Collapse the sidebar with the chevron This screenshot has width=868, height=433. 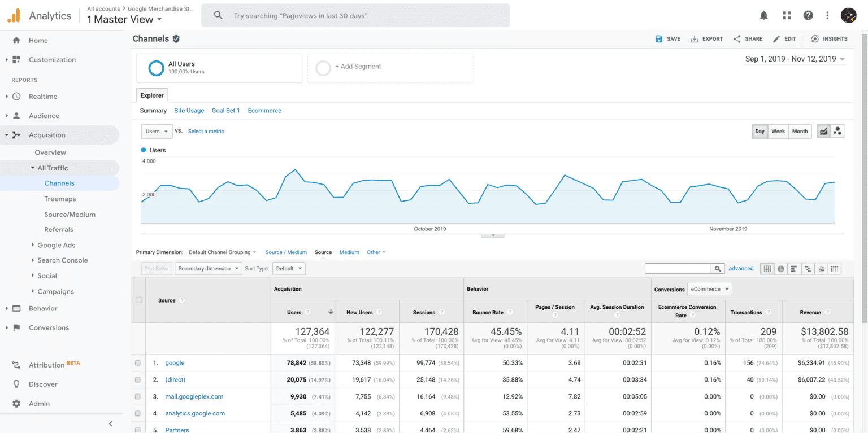[x=111, y=423]
